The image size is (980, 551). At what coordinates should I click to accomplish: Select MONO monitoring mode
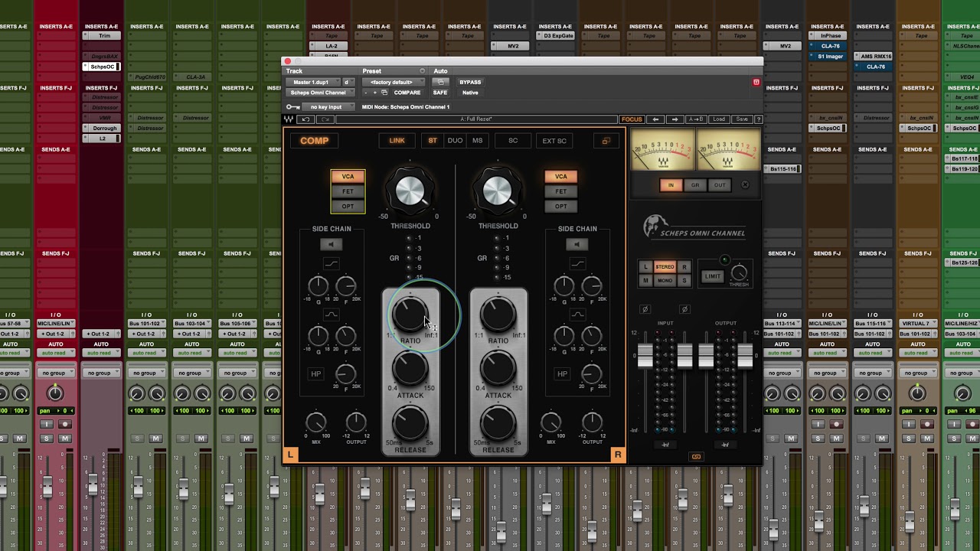[665, 281]
